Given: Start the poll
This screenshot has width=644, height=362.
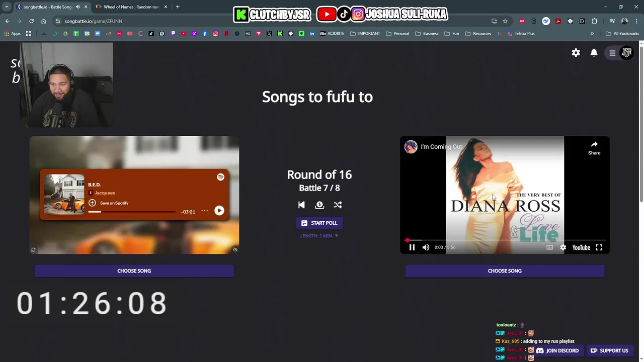Looking at the screenshot, I should point(319,223).
